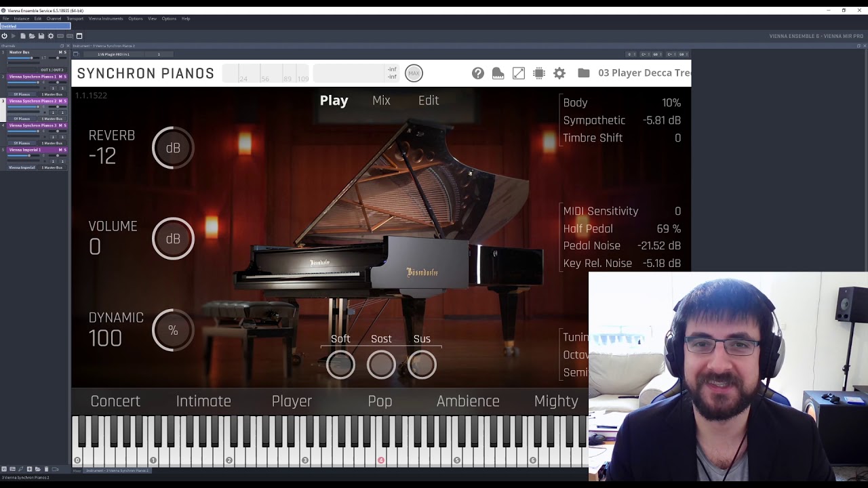Screen dimensions: 868x488
Task: Select the Mighty preset
Action: coord(556,401)
